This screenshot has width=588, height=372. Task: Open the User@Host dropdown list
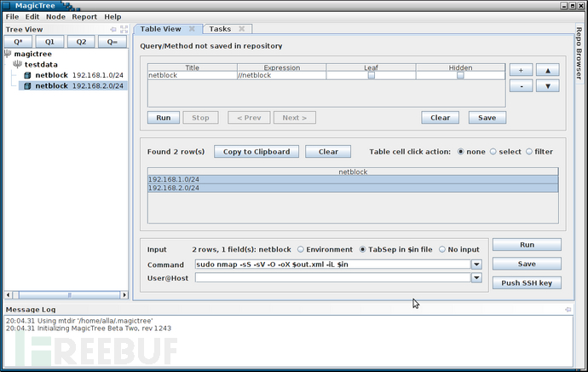[x=476, y=278]
